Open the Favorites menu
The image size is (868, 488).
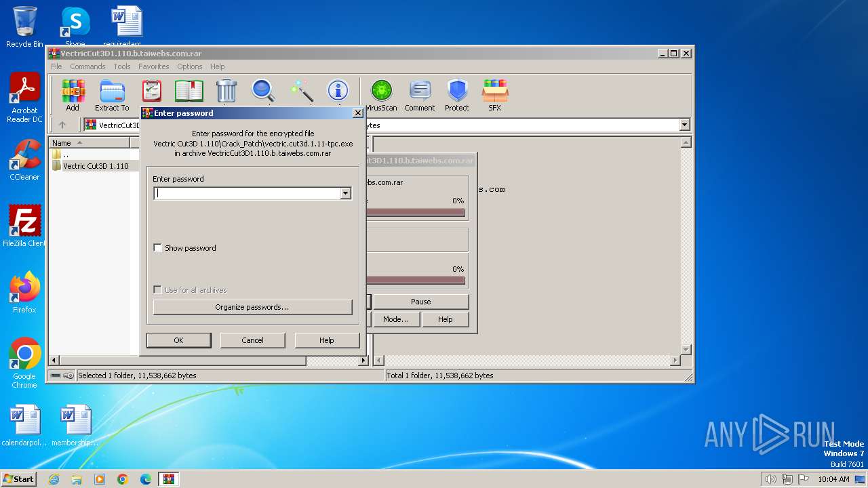point(154,66)
